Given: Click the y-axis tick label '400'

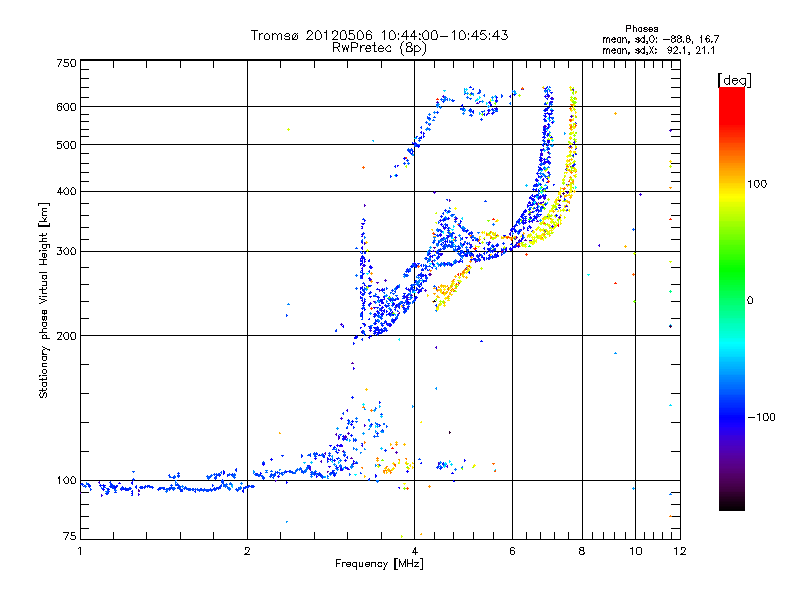Looking at the screenshot, I should (x=66, y=191).
